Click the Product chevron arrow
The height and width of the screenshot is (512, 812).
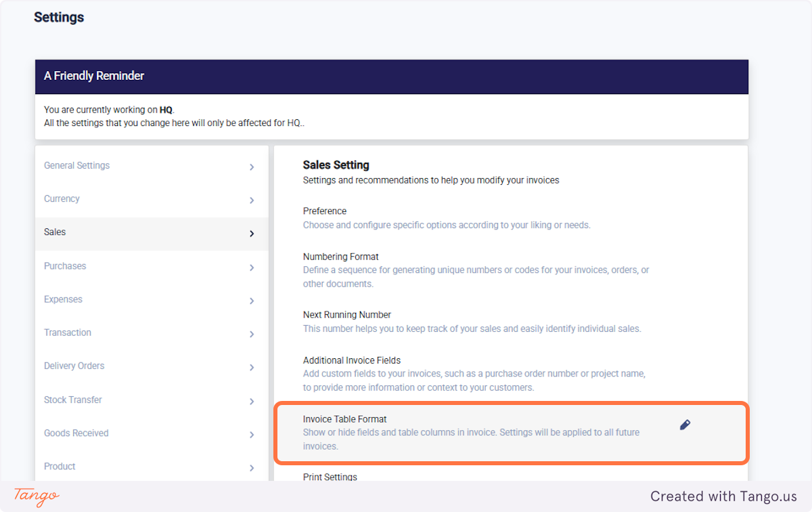click(252, 468)
